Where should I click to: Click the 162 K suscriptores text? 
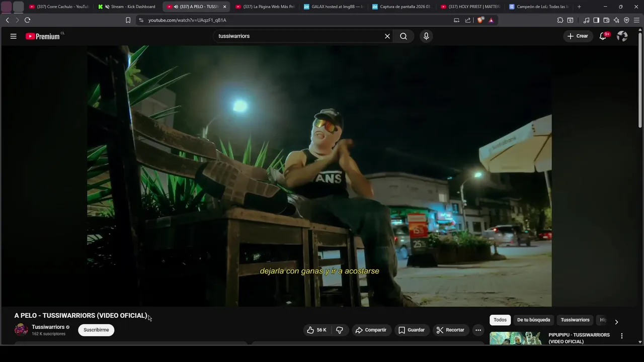[x=48, y=334]
